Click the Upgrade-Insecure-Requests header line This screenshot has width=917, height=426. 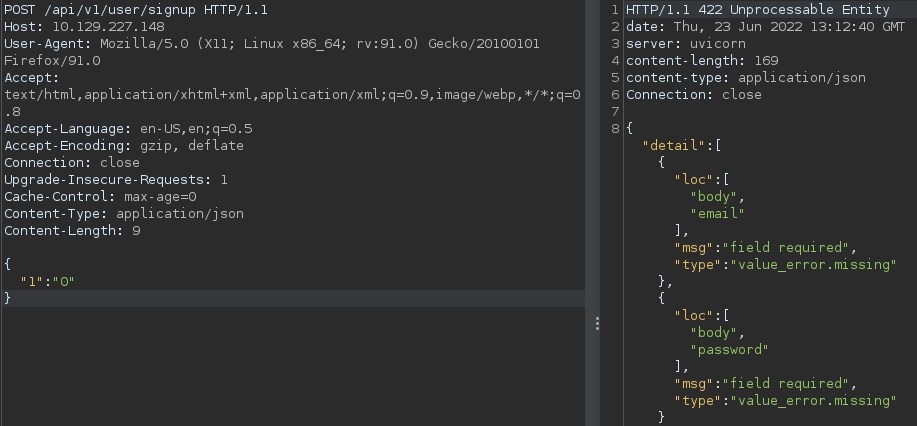point(116,180)
